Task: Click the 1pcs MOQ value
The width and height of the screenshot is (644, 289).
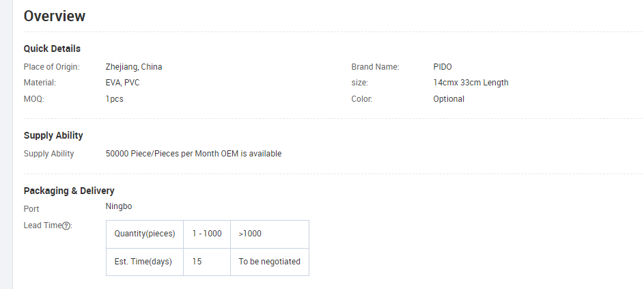Action: click(115, 99)
